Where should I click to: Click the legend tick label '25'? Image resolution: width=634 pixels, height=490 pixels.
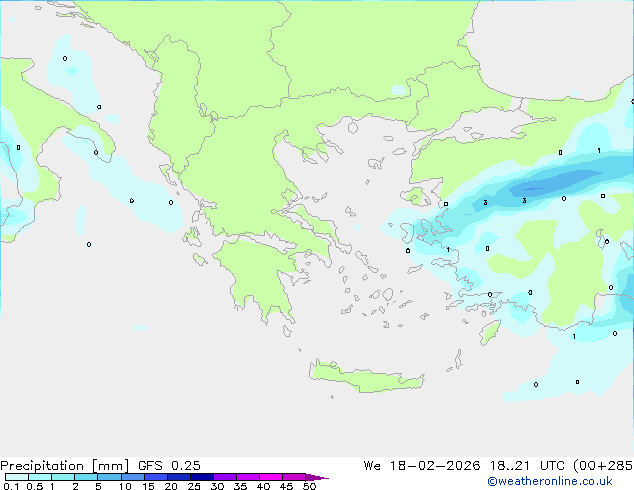tap(194, 486)
